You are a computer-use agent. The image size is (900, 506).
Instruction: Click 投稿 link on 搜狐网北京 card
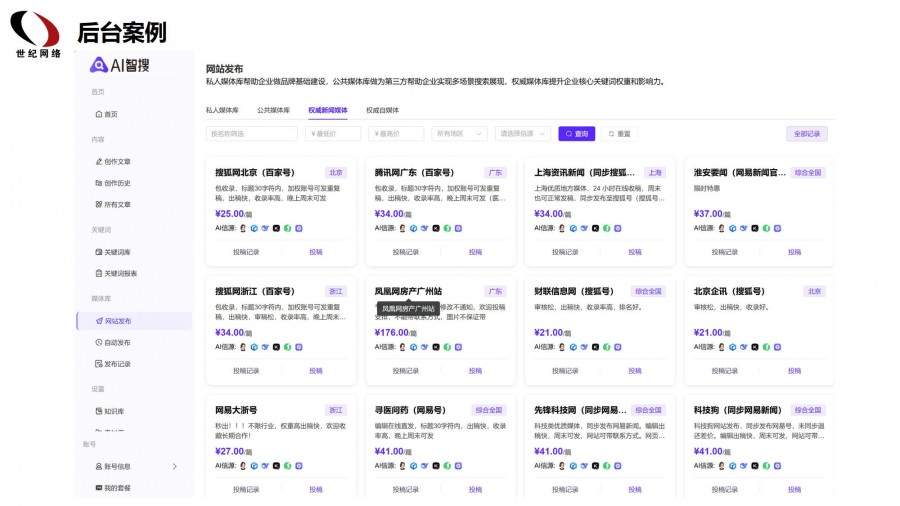click(x=316, y=252)
